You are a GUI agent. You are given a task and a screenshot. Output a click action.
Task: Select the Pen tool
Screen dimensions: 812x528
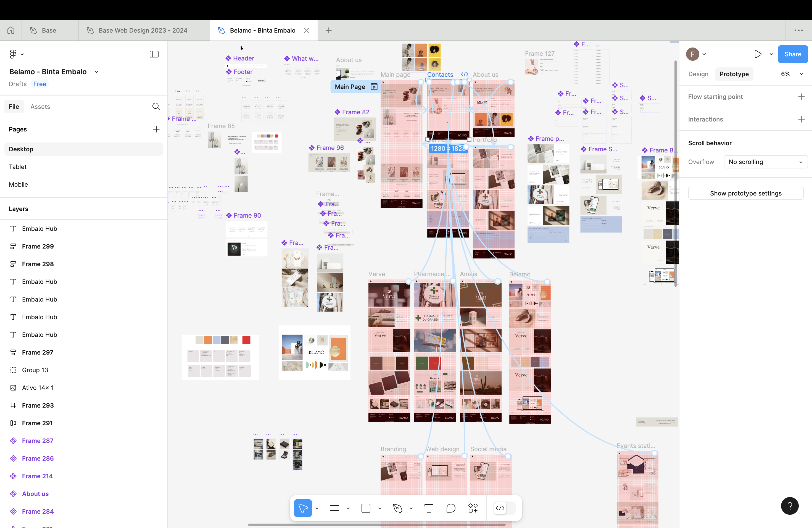[x=397, y=508]
